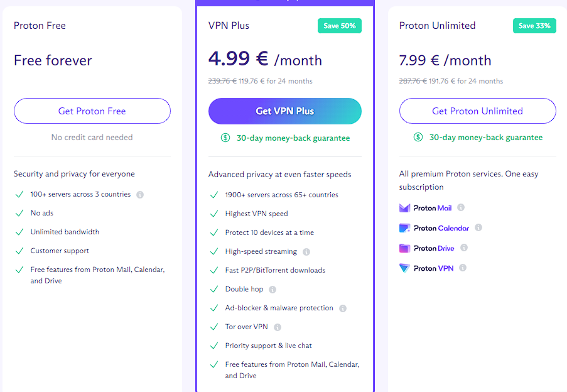Click the dollar icon under Get VPN Plus

click(x=225, y=138)
